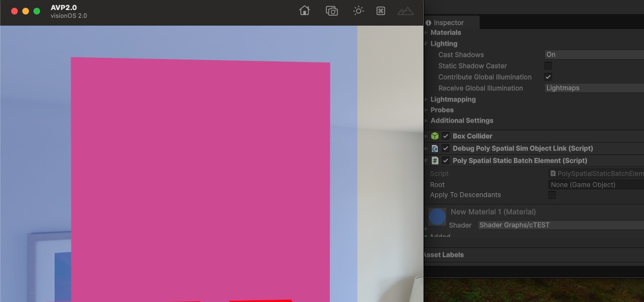Click the Shader label
This screenshot has height=302, width=644.
click(x=460, y=225)
